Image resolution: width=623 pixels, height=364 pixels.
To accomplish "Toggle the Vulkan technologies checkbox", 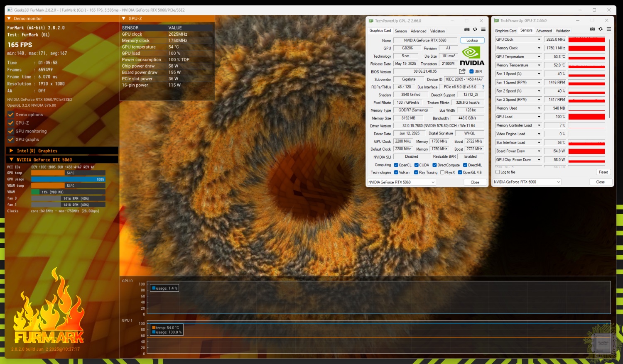I will click(x=396, y=173).
